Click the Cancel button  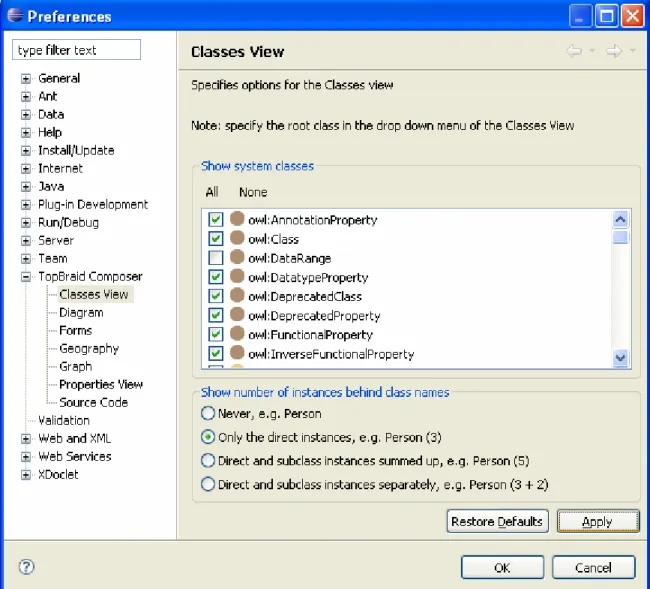click(593, 567)
